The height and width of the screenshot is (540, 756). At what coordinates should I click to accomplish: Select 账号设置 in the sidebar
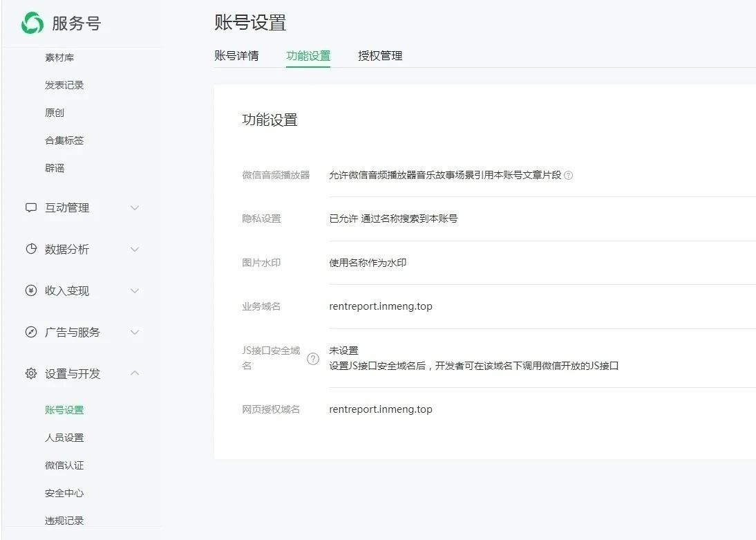(x=64, y=410)
